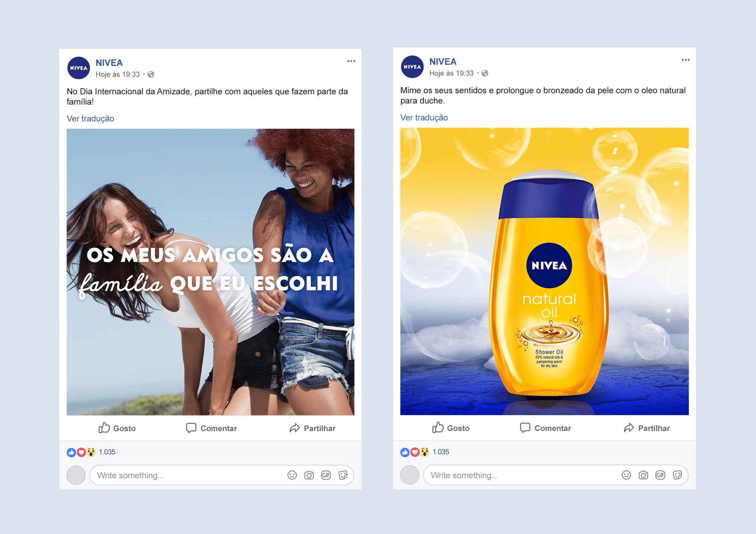This screenshot has height=534, width=756.
Task: Click the Write something field on the left post
Action: [x=222, y=475]
